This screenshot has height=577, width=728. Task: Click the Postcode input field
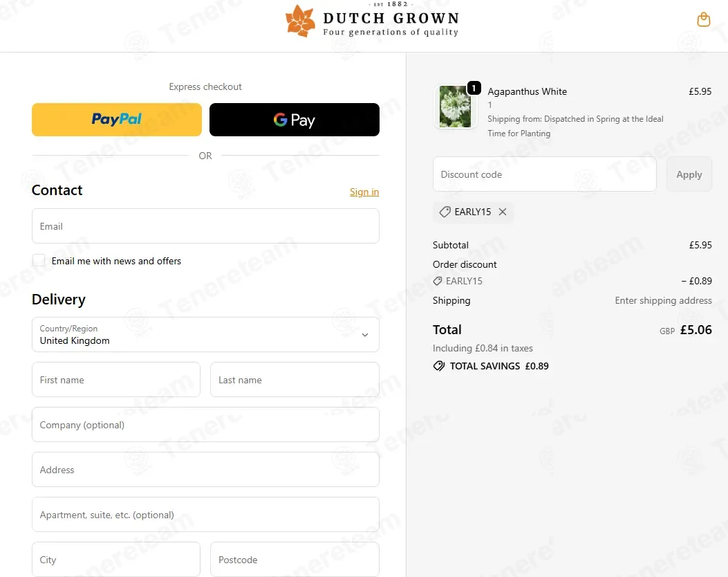pos(295,559)
